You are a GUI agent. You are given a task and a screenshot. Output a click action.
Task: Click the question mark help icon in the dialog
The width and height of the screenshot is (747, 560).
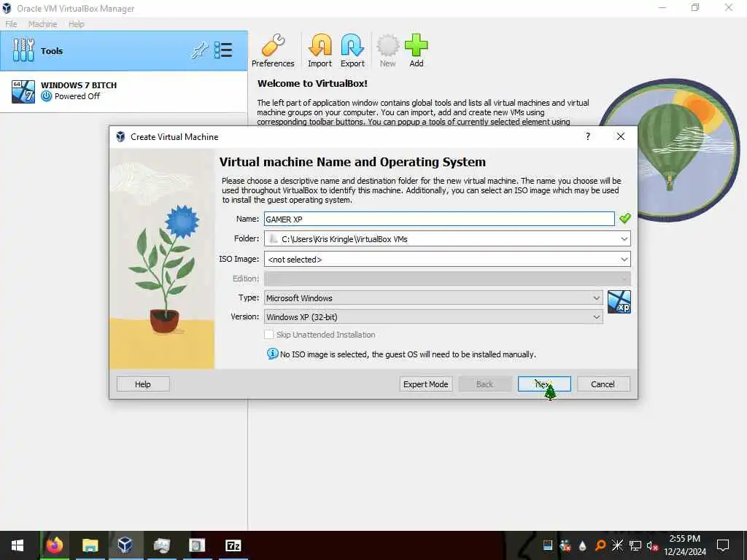pyautogui.click(x=588, y=136)
